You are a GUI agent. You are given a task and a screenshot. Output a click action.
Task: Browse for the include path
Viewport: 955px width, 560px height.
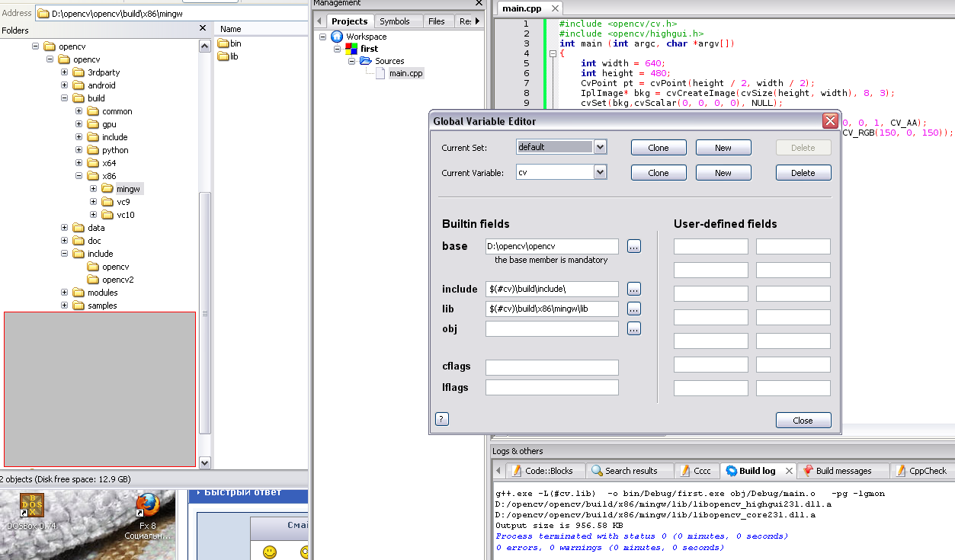(x=634, y=289)
